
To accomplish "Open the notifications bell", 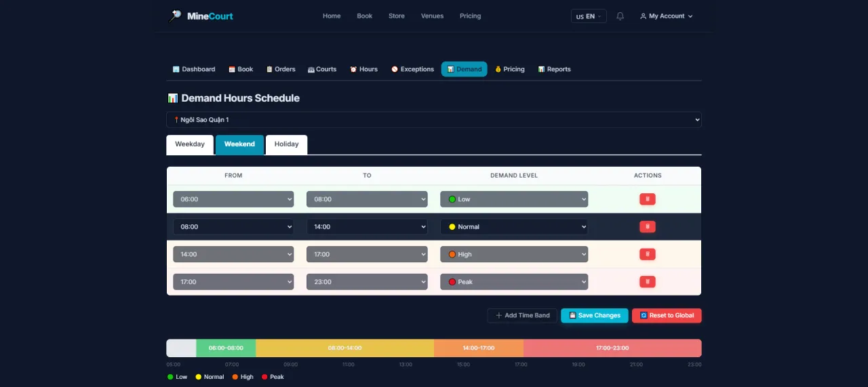I will click(620, 16).
